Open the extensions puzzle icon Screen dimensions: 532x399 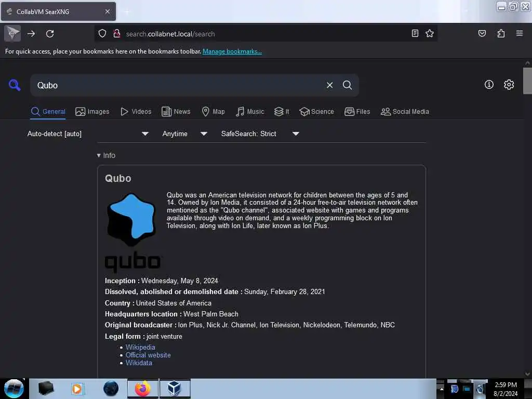pos(501,33)
